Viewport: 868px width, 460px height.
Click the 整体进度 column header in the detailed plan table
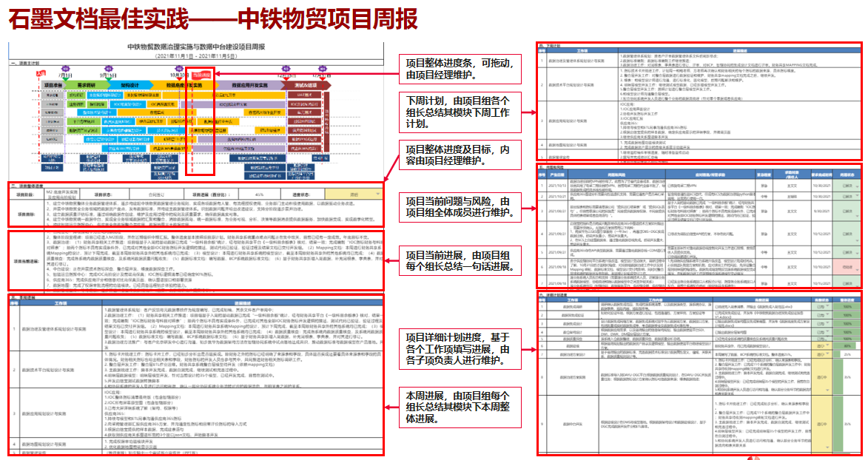click(x=847, y=300)
